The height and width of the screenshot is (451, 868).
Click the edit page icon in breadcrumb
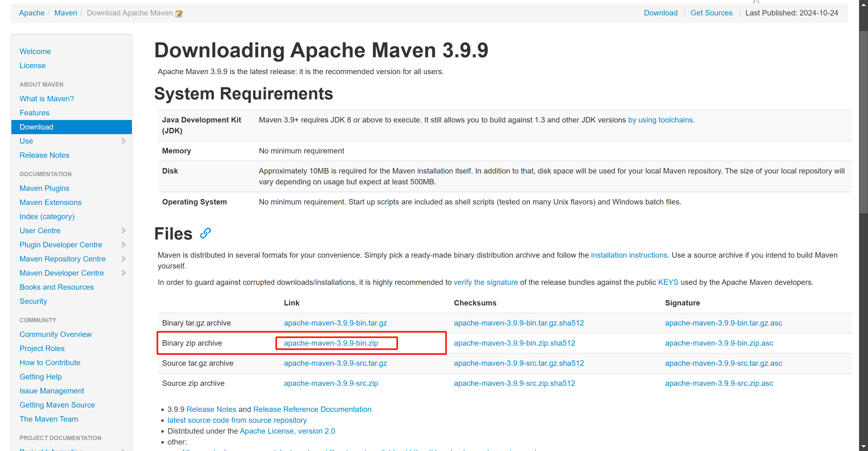[x=179, y=14]
